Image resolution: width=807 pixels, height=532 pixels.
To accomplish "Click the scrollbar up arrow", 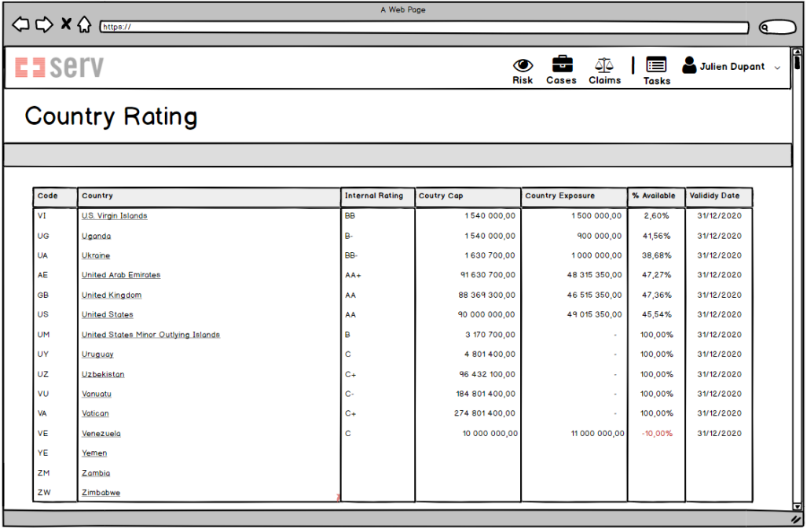I will [x=798, y=52].
